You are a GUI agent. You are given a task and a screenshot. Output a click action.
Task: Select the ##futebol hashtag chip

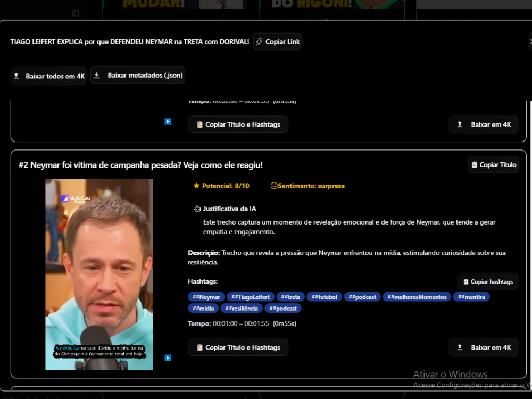325,297
